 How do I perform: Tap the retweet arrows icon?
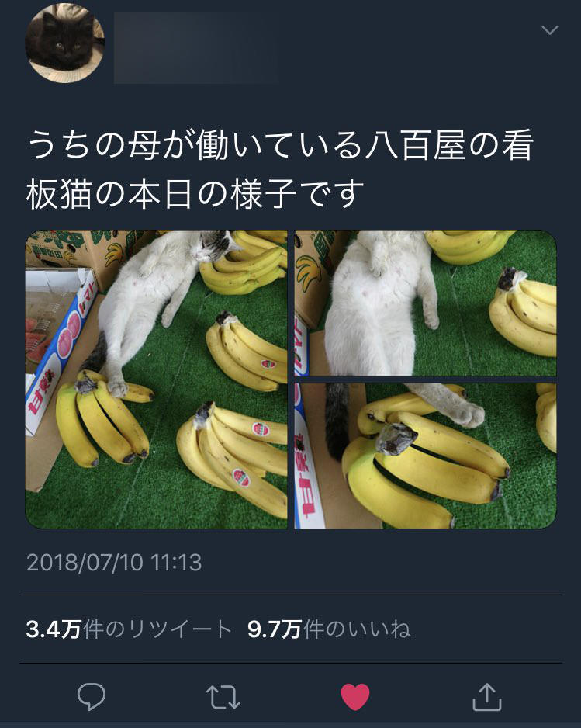pyautogui.click(x=223, y=697)
